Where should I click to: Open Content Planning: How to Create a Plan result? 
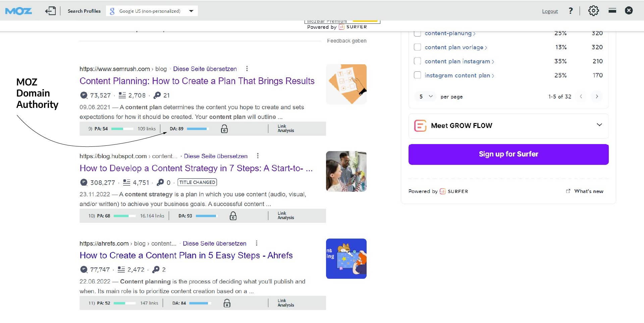coord(197,81)
